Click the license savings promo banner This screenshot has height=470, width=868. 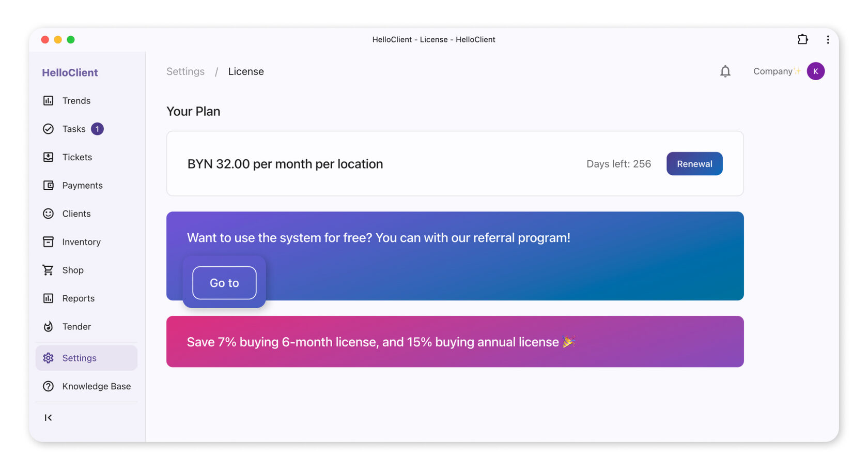[455, 342]
